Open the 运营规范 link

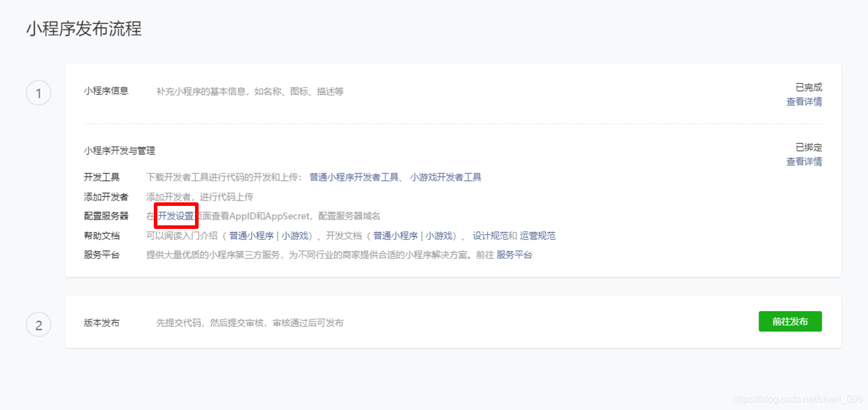click(x=537, y=235)
